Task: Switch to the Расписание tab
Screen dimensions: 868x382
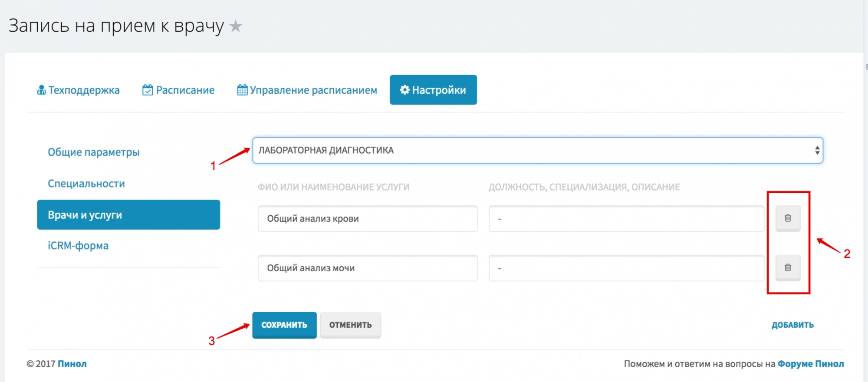Action: click(x=178, y=90)
